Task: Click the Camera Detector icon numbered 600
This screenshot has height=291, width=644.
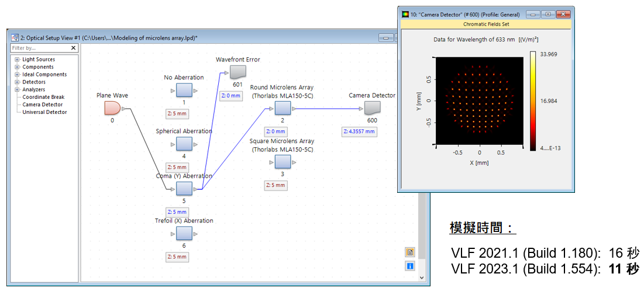Action: point(372,108)
